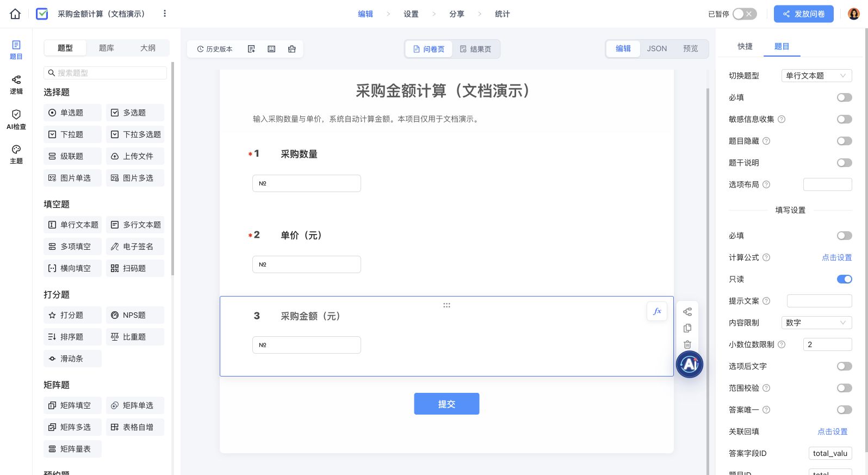Click help icon next to 敏感信息收集
This screenshot has width=868, height=475.
click(782, 119)
